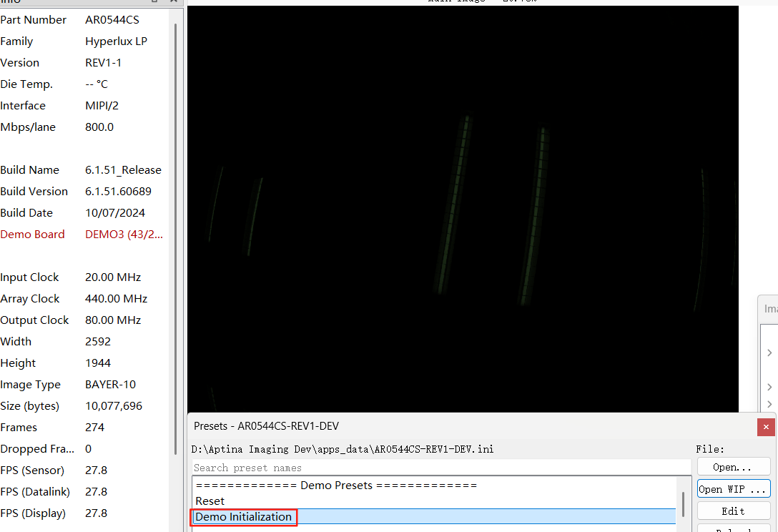
Task: Expand the bottom chevron in right panel
Action: click(x=769, y=404)
